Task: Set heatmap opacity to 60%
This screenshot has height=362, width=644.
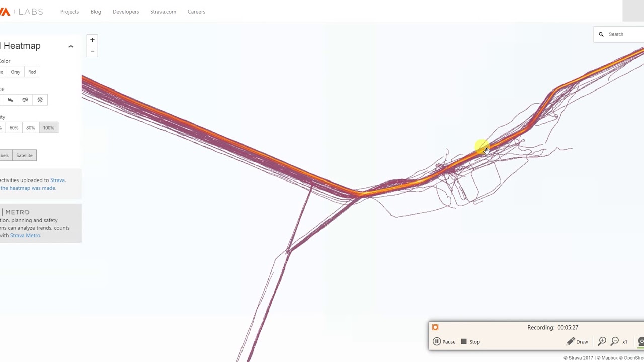Action: 14,128
